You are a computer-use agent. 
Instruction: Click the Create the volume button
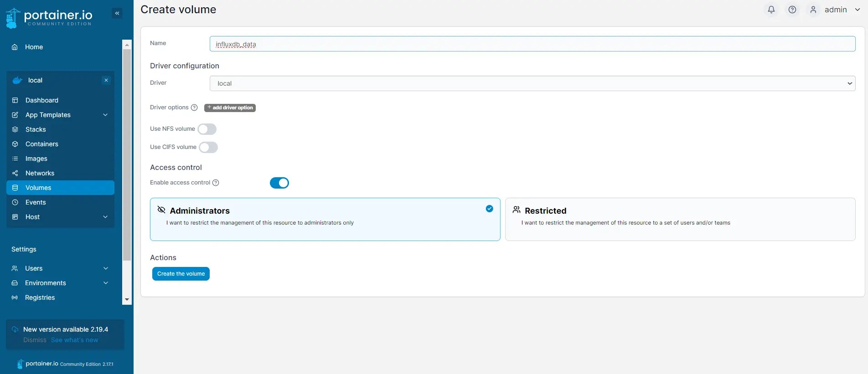click(181, 274)
